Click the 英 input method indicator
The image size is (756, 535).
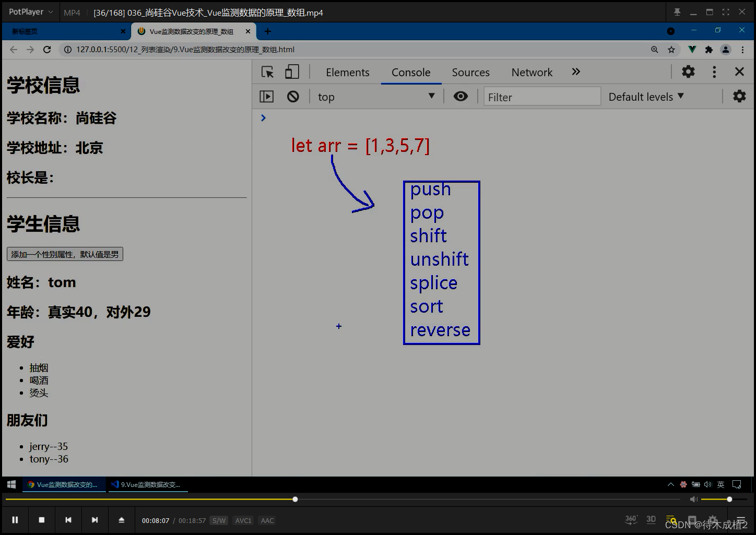click(x=721, y=484)
